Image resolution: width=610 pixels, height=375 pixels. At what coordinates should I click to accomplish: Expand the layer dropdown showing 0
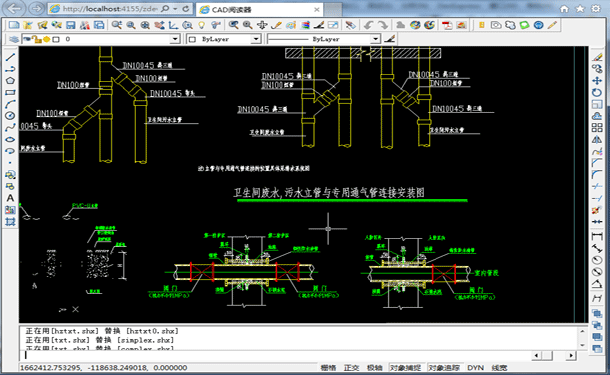coord(175,39)
